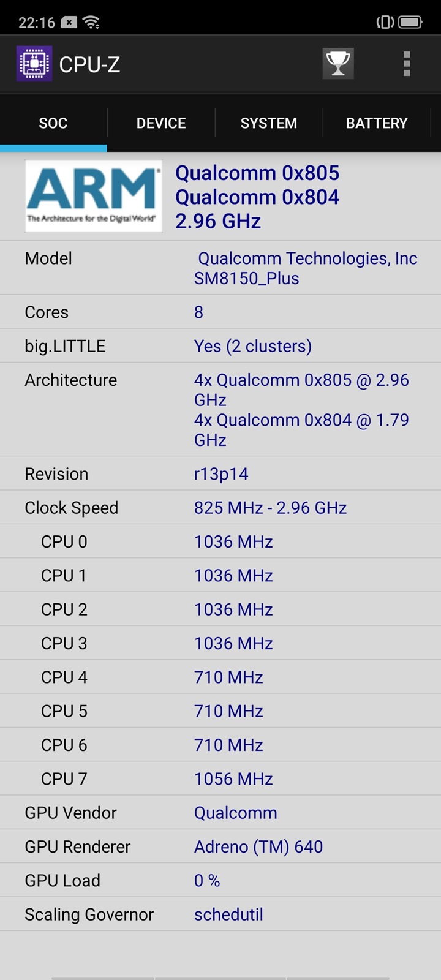441x980 pixels.
Task: Switch to the SYSTEM tab
Action: click(269, 123)
